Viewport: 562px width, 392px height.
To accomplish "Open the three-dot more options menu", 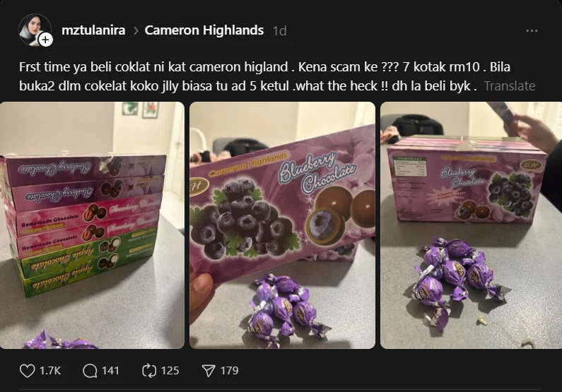I will pyautogui.click(x=532, y=31).
